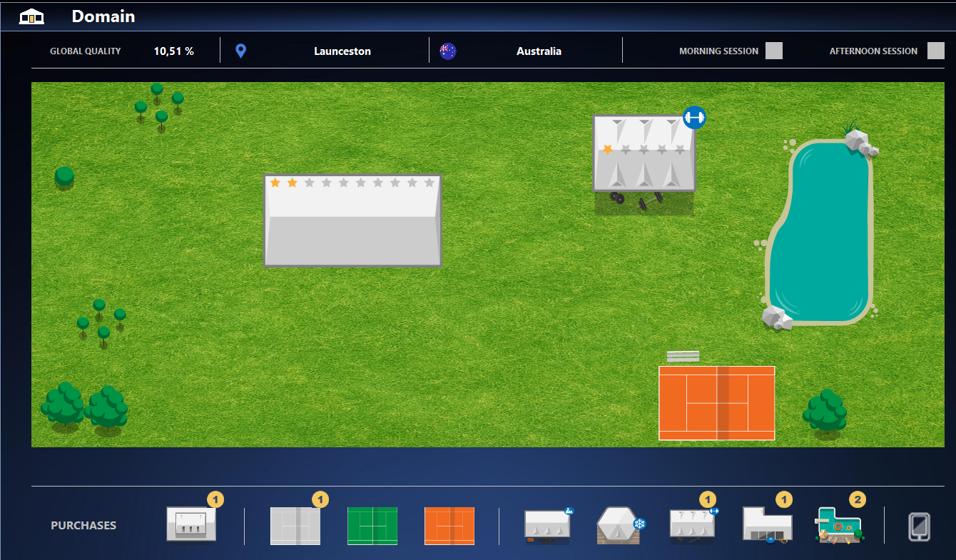
Task: Select the orange clay court purchase icon
Action: pyautogui.click(x=449, y=526)
